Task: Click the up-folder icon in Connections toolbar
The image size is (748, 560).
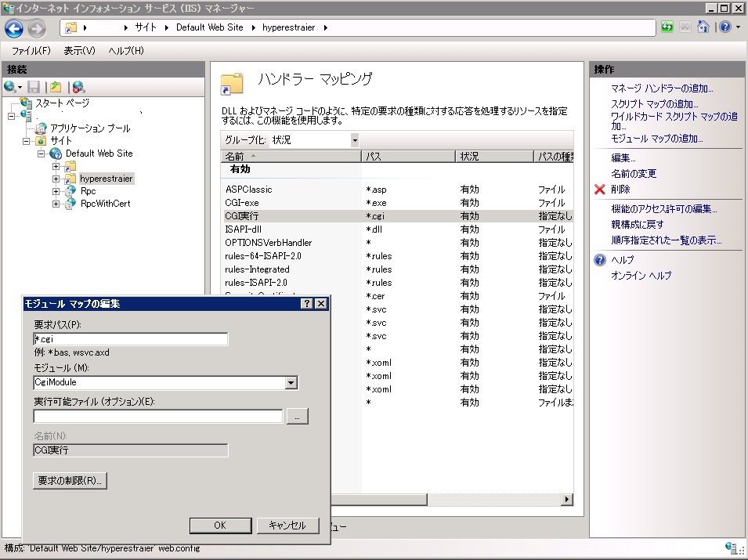Action: pyautogui.click(x=56, y=87)
